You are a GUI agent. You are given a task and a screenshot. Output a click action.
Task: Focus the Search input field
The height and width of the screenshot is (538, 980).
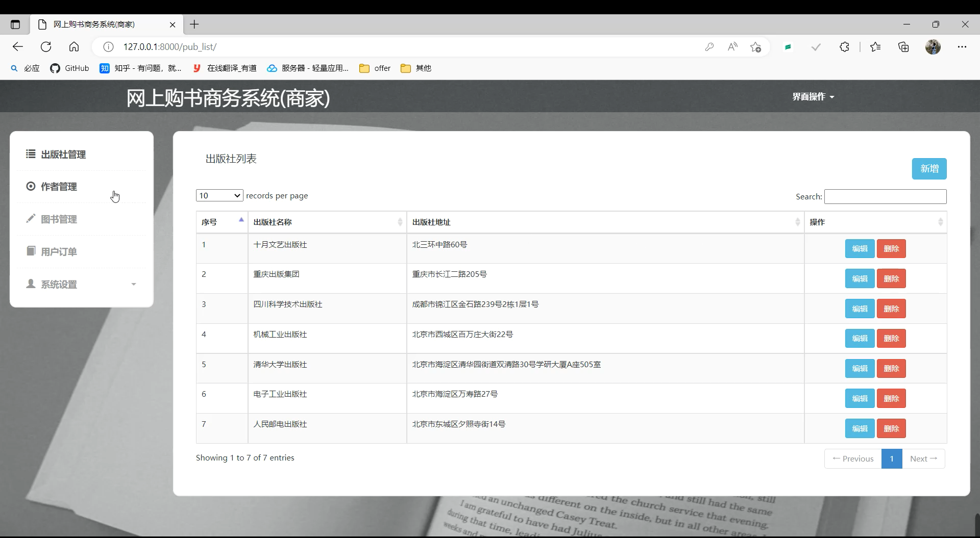(x=885, y=196)
